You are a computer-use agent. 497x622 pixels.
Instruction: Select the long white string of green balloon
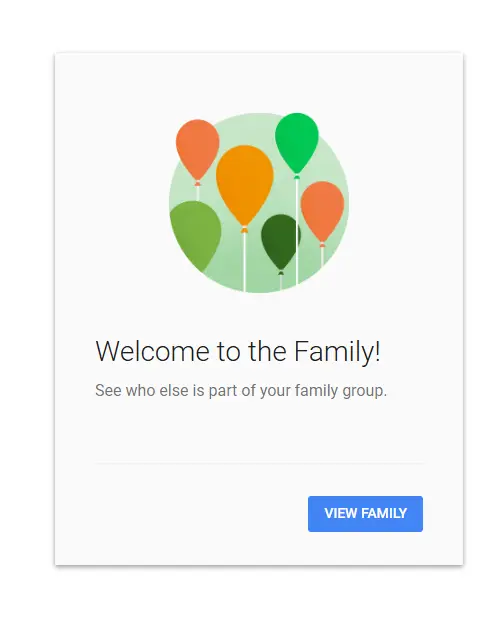tap(297, 232)
